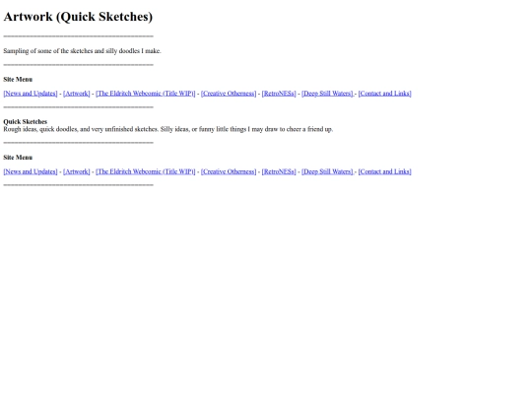This screenshot has height=399, width=532.
Task: Visit Creative Otherness in top site menu
Action: tap(229, 94)
